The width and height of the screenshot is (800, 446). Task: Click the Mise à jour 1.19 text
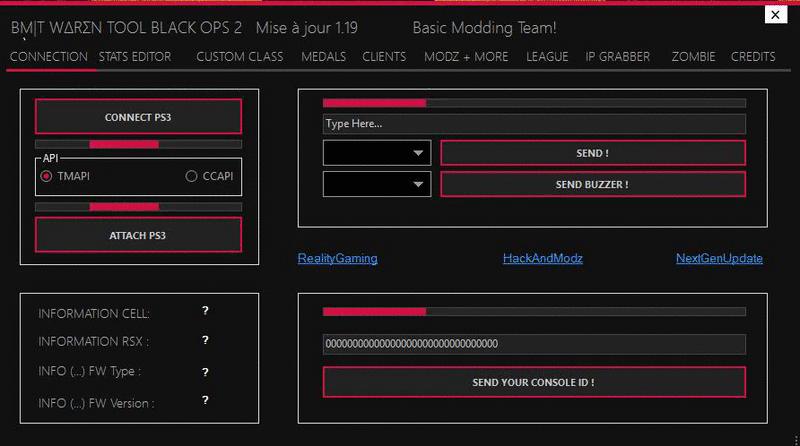(307, 28)
